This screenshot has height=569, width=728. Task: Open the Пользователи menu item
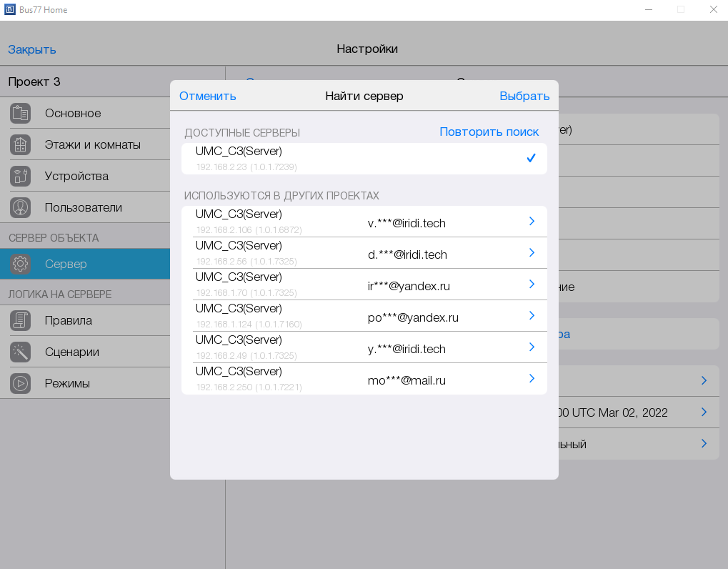(x=83, y=207)
